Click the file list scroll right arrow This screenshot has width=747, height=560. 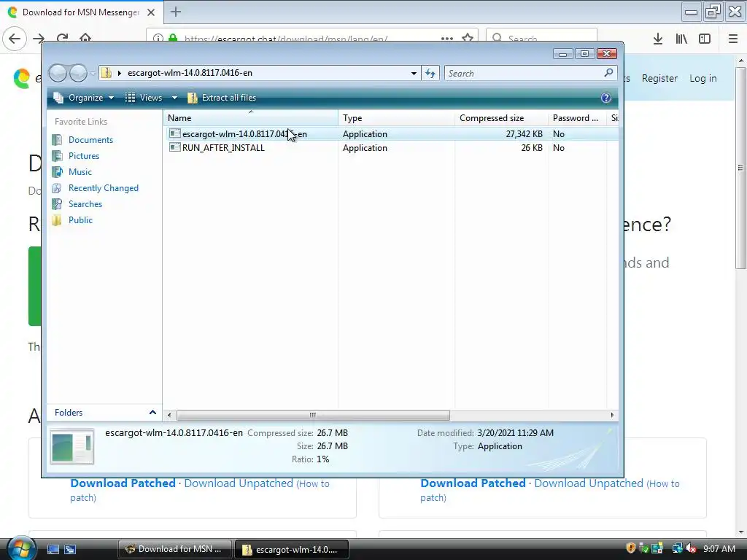612,415
